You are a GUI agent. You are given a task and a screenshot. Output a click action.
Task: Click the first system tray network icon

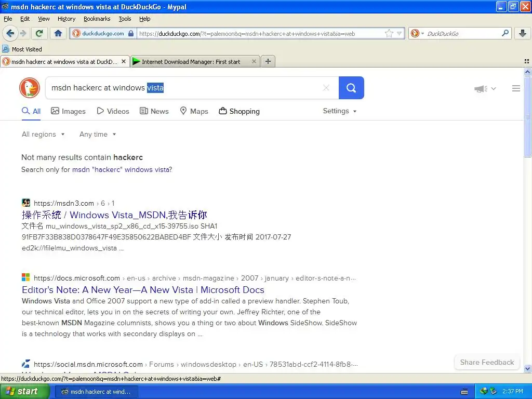point(484,391)
